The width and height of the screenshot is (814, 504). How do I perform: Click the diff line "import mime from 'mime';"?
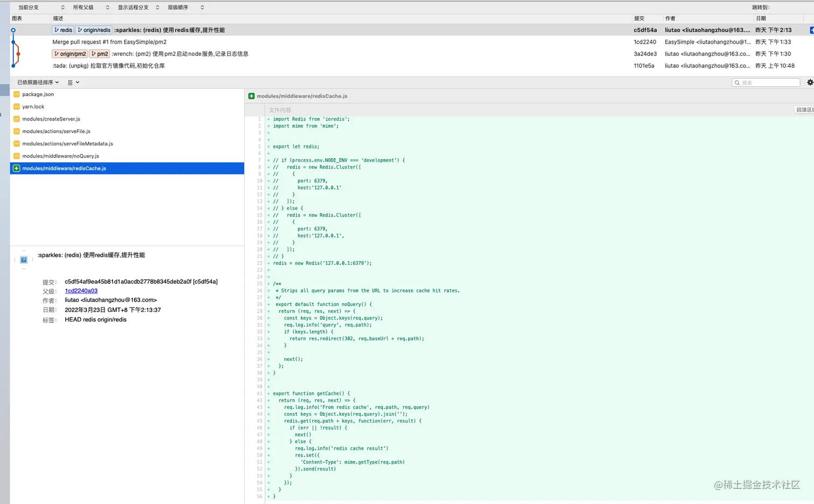click(306, 126)
